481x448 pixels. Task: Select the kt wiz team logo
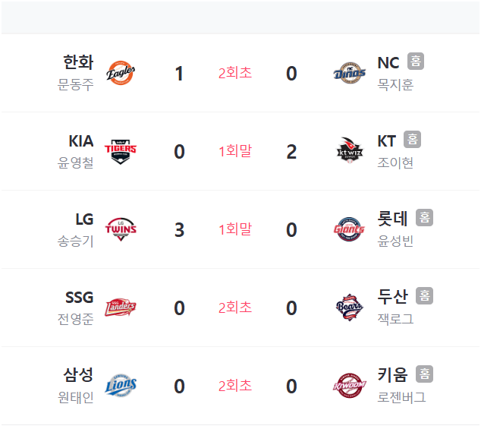pos(350,150)
